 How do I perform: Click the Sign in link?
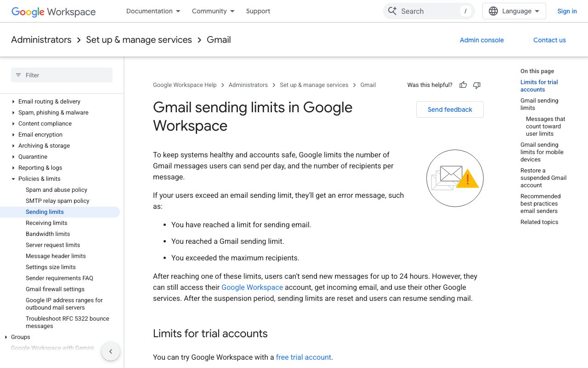tap(567, 11)
